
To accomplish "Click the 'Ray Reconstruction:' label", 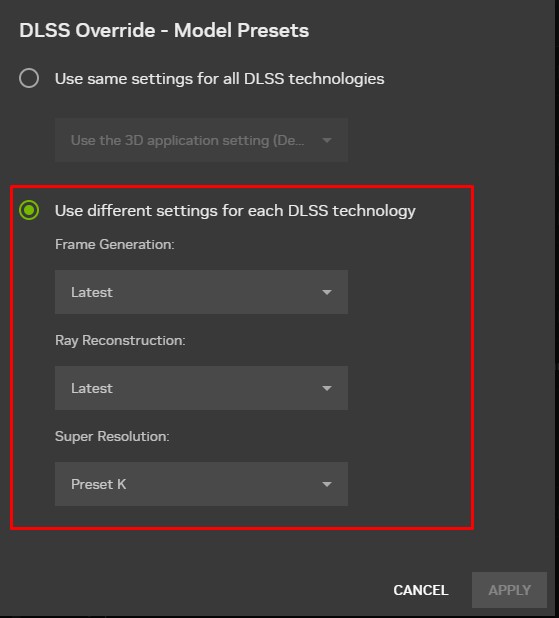I will [x=120, y=340].
